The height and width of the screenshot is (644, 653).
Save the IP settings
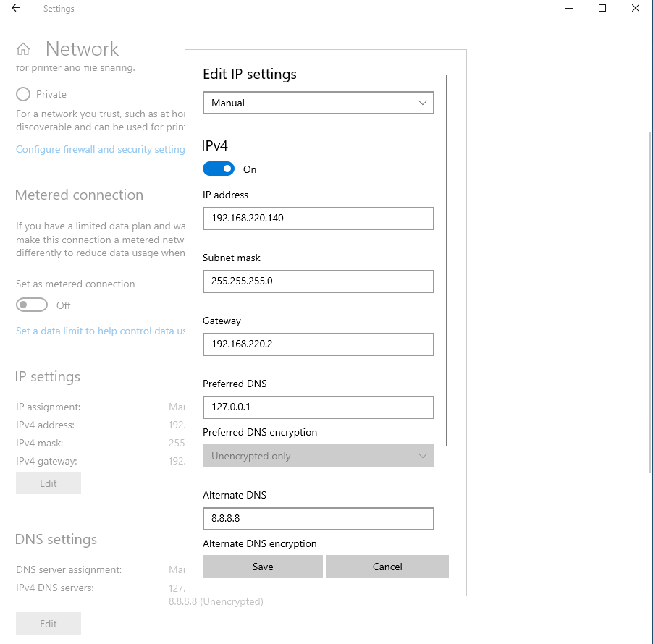pos(263,567)
